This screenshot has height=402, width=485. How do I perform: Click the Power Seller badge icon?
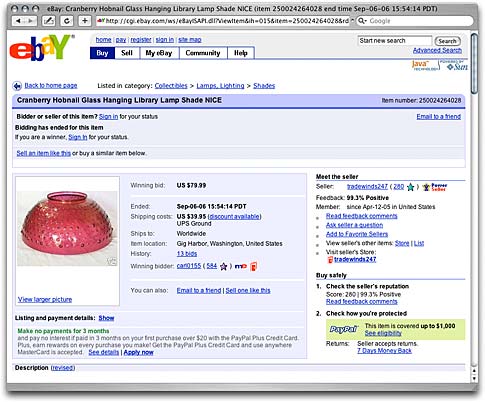(x=435, y=187)
